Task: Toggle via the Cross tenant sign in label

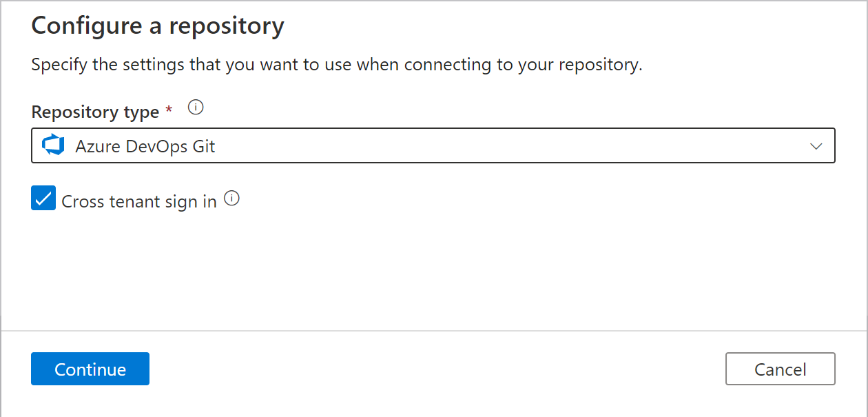Action: click(x=139, y=201)
